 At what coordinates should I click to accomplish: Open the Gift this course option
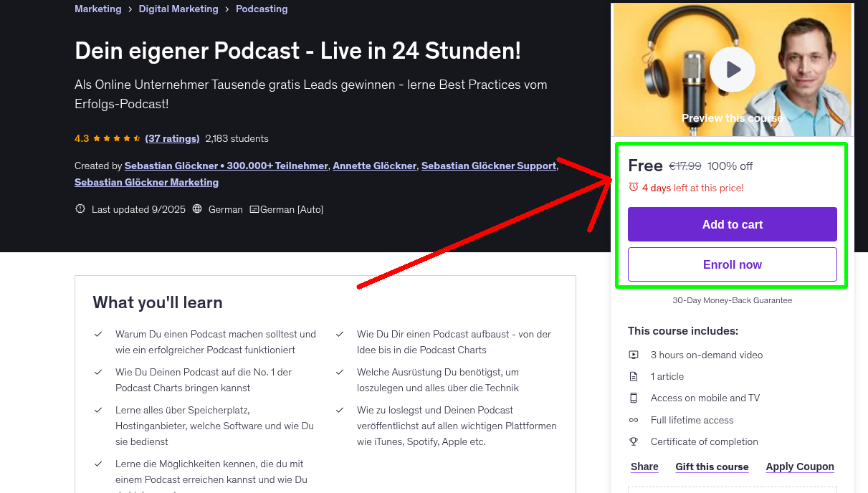[x=712, y=466]
